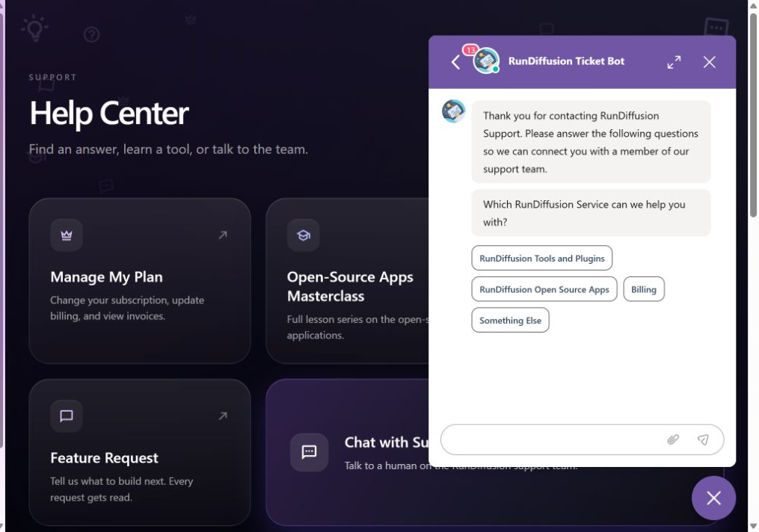Click the scrollbar down arrow
Viewport: 759px width, 532px height.
pyautogui.click(x=753, y=526)
